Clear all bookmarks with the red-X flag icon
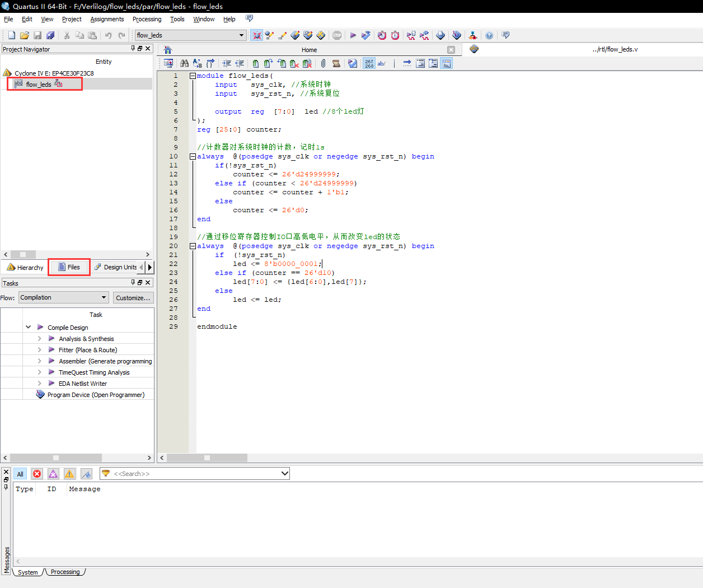The height and width of the screenshot is (588, 703). tap(307, 63)
